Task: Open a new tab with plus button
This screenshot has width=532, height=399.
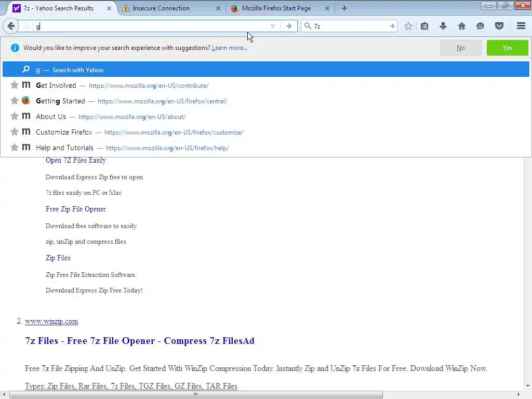Action: 344,8
